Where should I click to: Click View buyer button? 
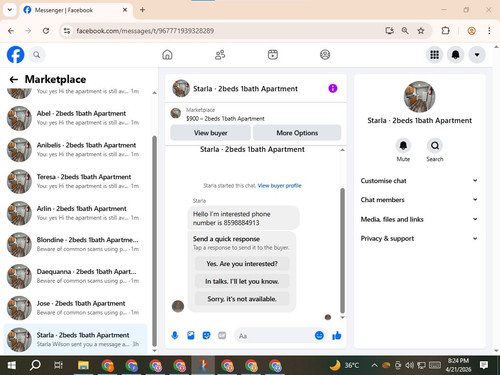[211, 133]
